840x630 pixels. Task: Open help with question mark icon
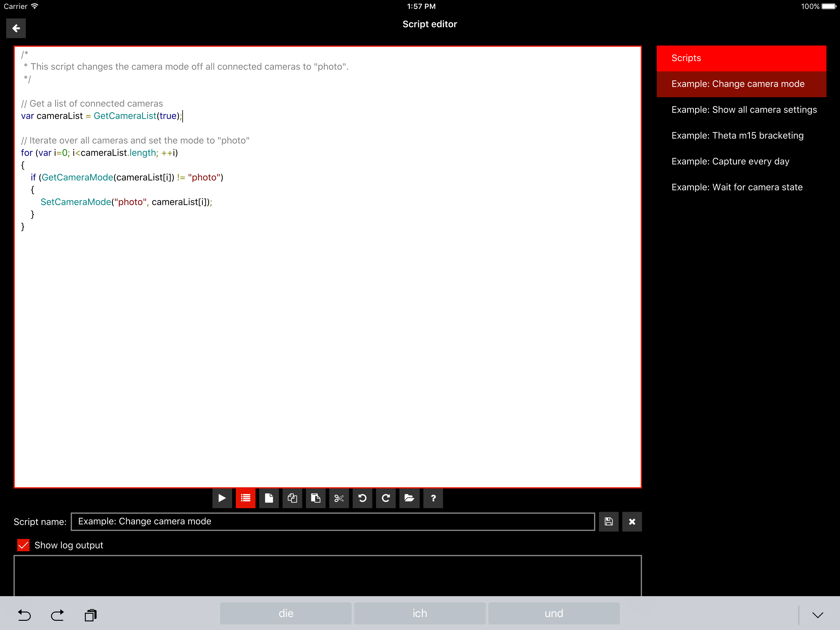click(x=433, y=498)
